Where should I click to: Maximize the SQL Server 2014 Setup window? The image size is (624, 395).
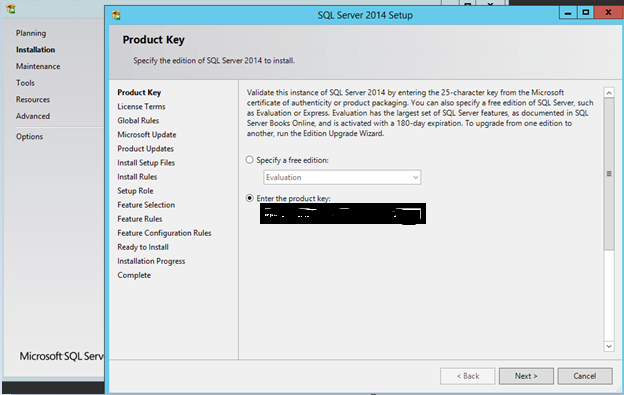click(x=585, y=13)
